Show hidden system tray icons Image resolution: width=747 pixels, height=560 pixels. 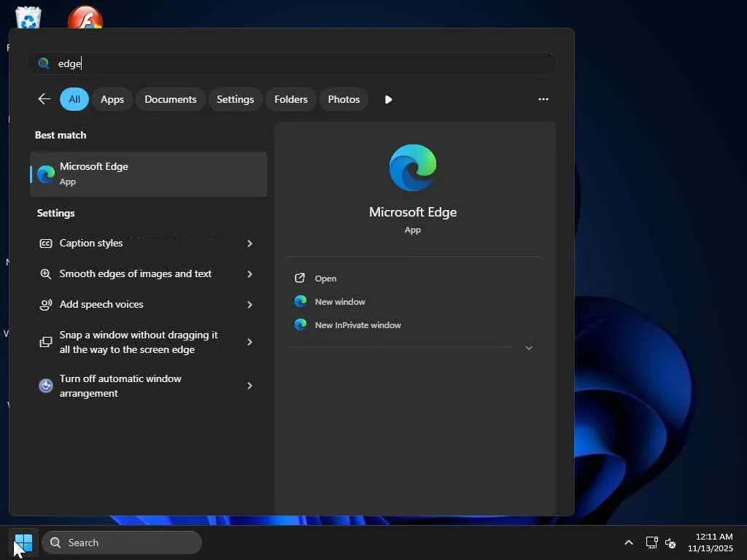click(x=629, y=542)
